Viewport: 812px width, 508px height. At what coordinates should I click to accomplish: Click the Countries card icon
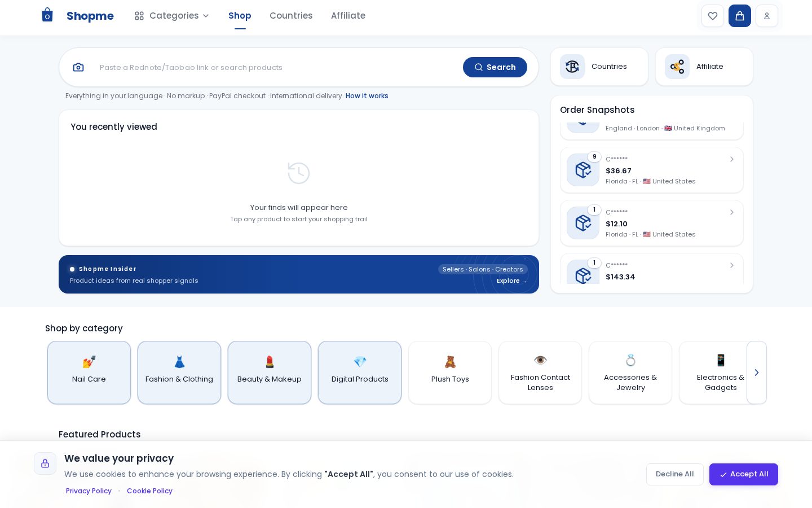pos(572,67)
